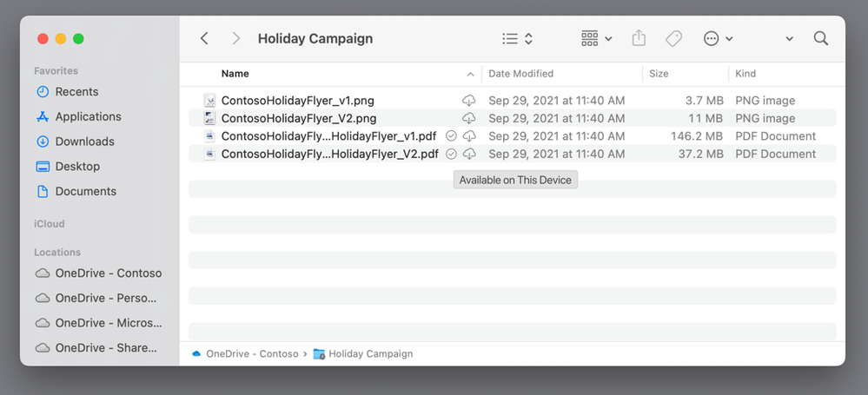Sort by Date Modified column
The image size is (868, 395).
tap(520, 74)
